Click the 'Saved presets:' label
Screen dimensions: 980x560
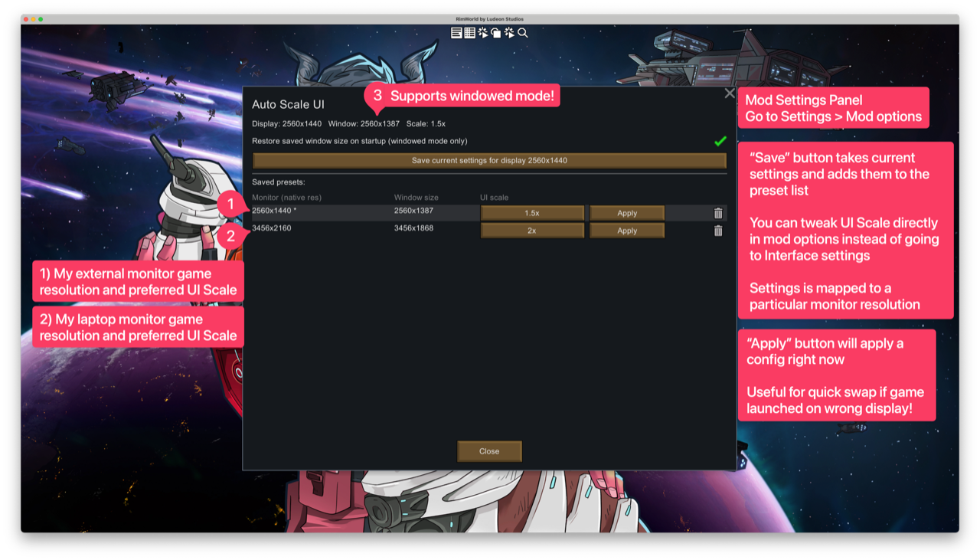pyautogui.click(x=279, y=182)
